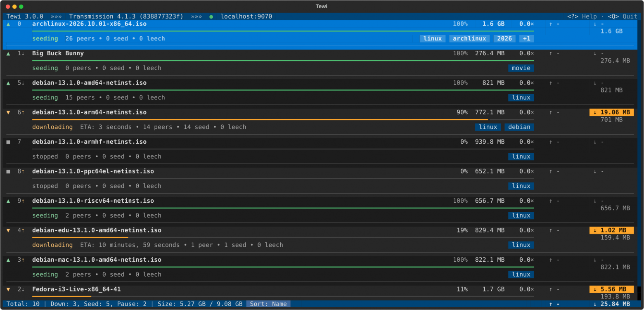Click the movie tag on Big Buck Bunny
644x310 pixels.
coord(521,68)
